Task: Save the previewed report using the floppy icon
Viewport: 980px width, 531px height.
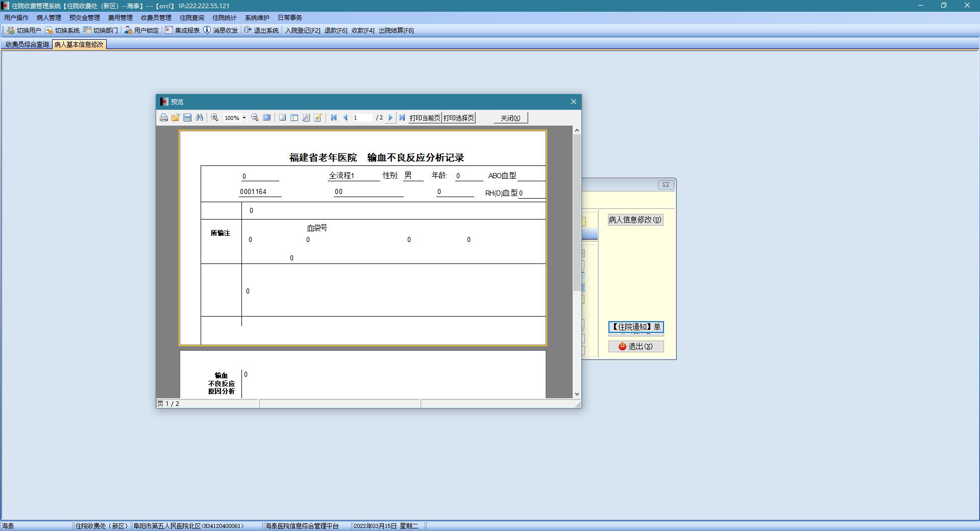Action: pyautogui.click(x=187, y=118)
